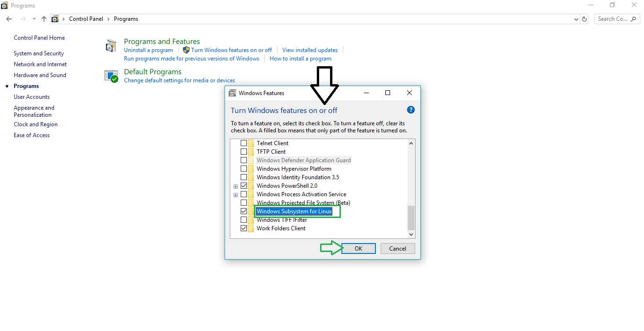Screen dimensions: 644x331
Task: Open Hardware and Sound category
Action: point(40,75)
